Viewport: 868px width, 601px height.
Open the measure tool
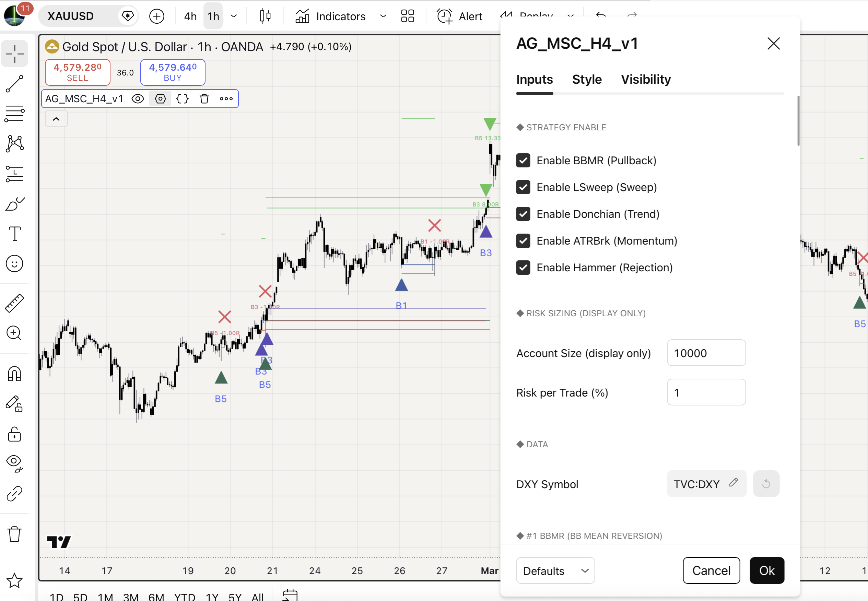pos(14,303)
